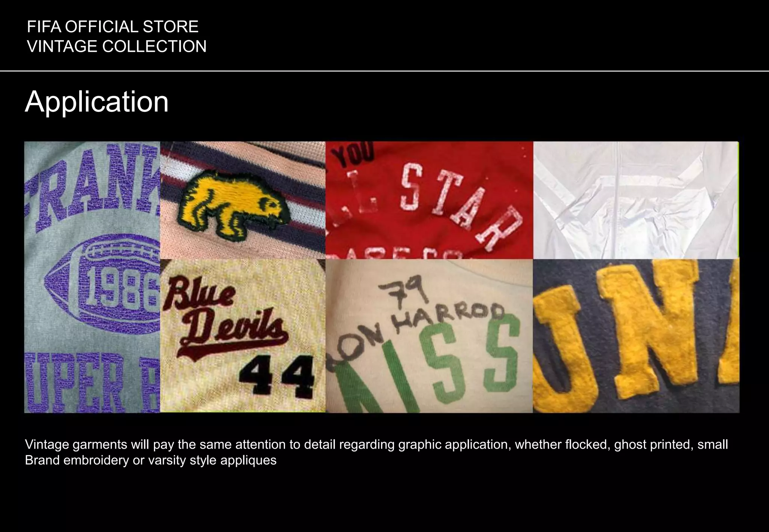Viewport: 769px width, 532px height.
Task: Select the FIFA OFFICIAL STORE title text
Action: coord(113,27)
